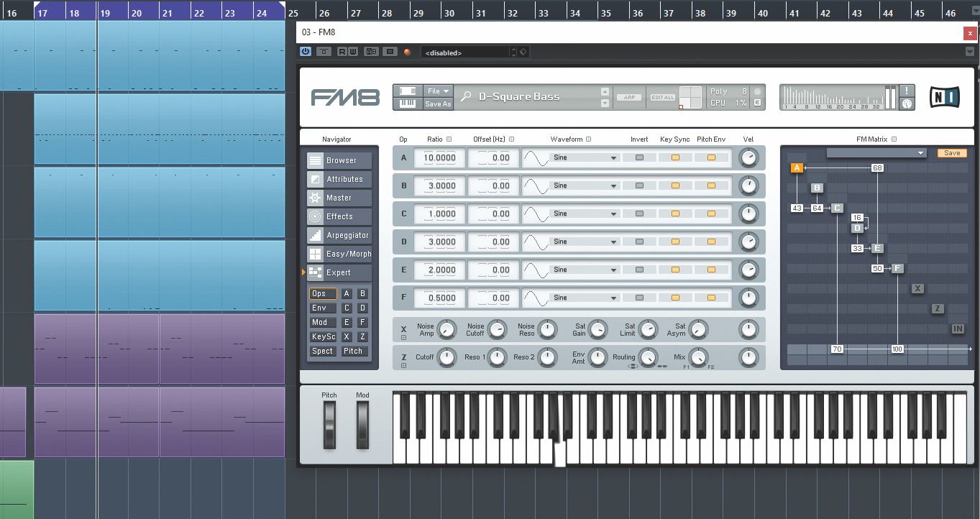980x519 pixels.
Task: Show the rack view icon in FM8 header
Action: pyautogui.click(x=408, y=91)
